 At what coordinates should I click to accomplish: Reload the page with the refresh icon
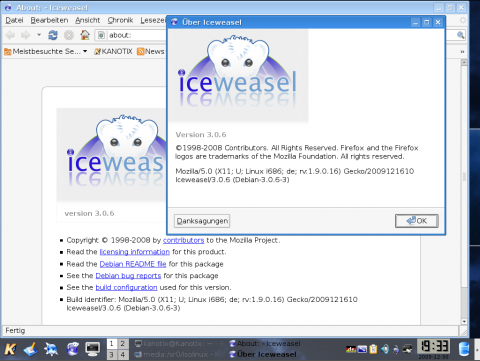coord(53,35)
